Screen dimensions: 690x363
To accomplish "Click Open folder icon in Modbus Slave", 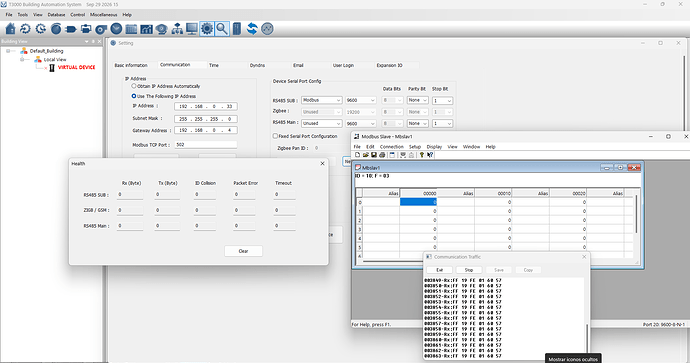I will pos(366,155).
